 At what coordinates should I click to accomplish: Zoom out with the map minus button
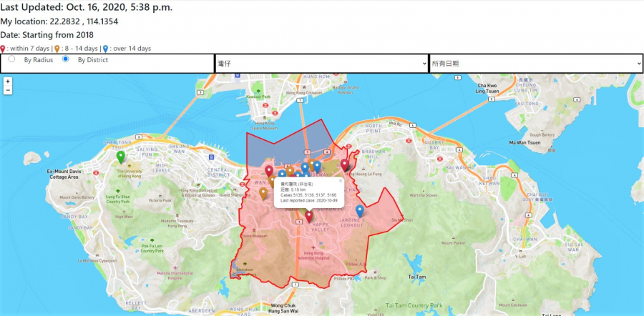click(x=7, y=92)
